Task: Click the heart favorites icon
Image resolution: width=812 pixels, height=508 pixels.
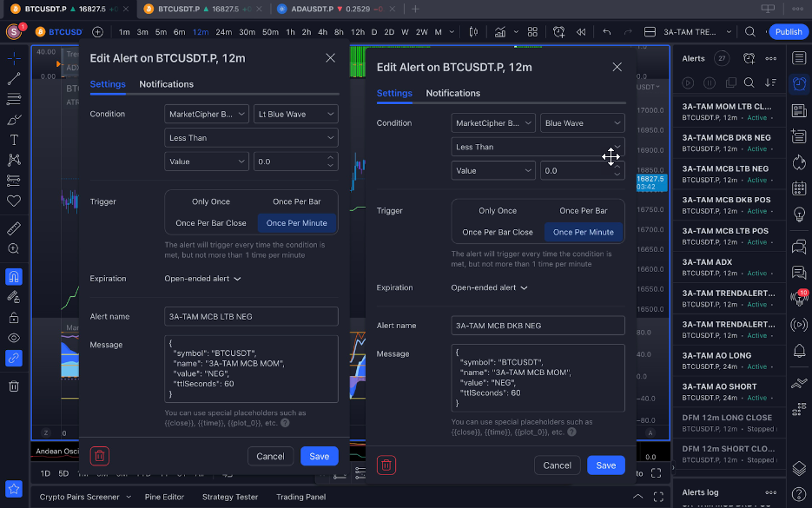Action: [x=14, y=201]
